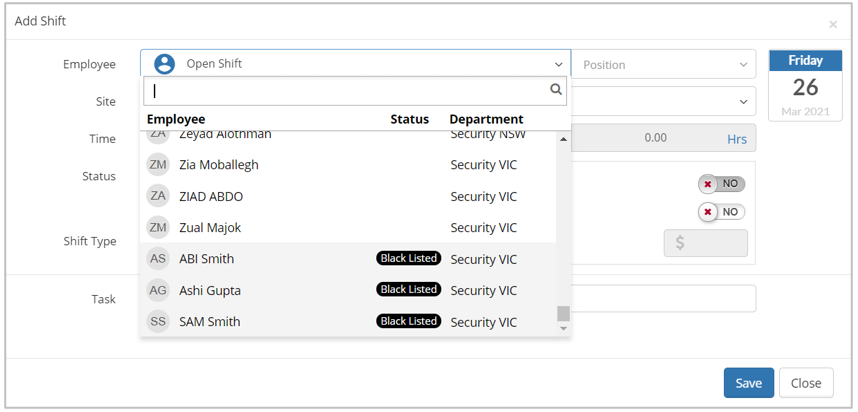Open the Position dropdown
The height and width of the screenshot is (412, 858).
(665, 65)
